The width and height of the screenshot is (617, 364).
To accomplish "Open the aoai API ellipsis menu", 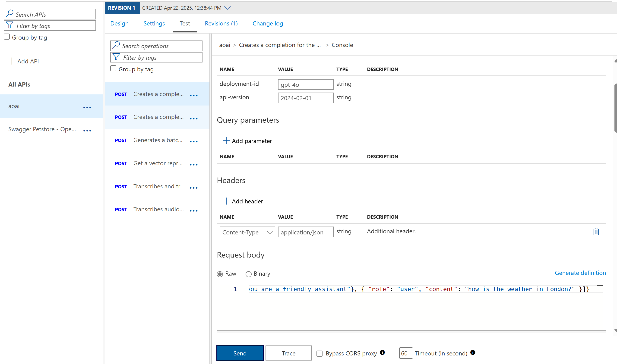I will [87, 107].
